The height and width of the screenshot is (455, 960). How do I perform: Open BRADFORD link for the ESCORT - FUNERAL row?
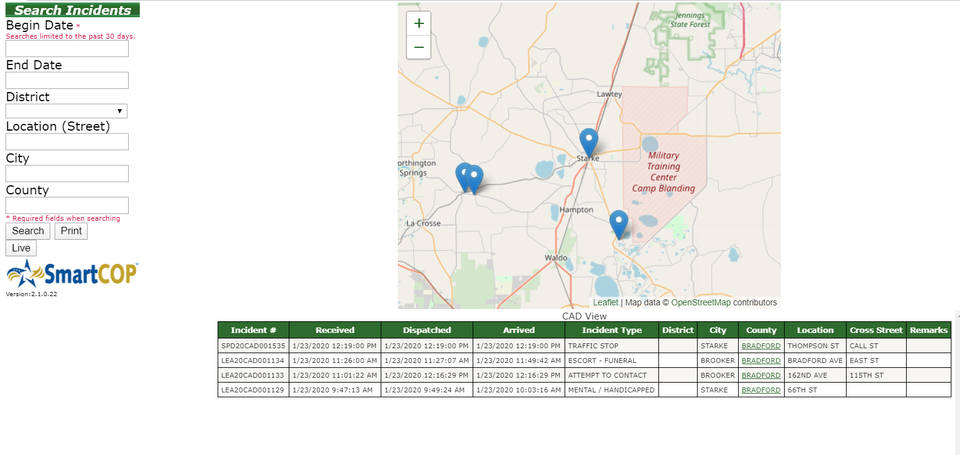pyautogui.click(x=761, y=360)
